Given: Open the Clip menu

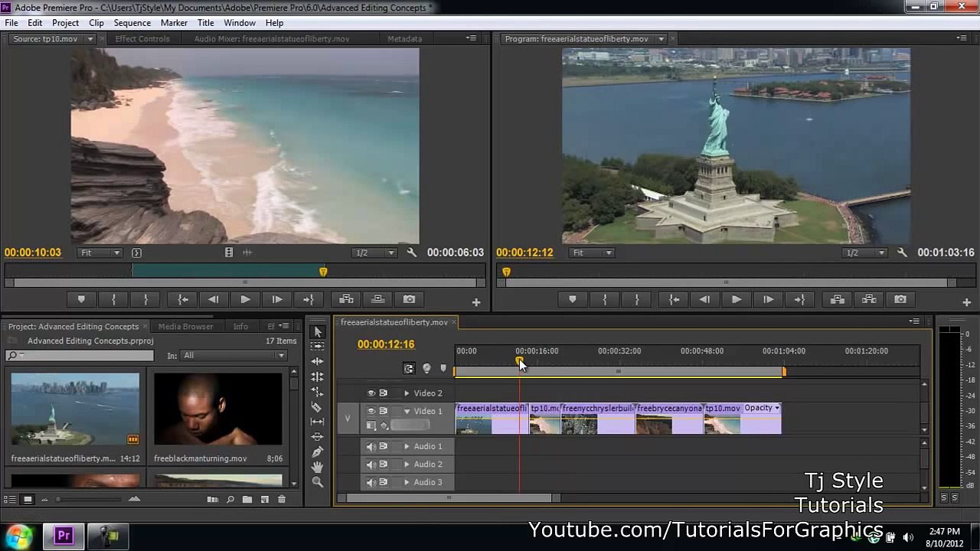Looking at the screenshot, I should coord(96,23).
